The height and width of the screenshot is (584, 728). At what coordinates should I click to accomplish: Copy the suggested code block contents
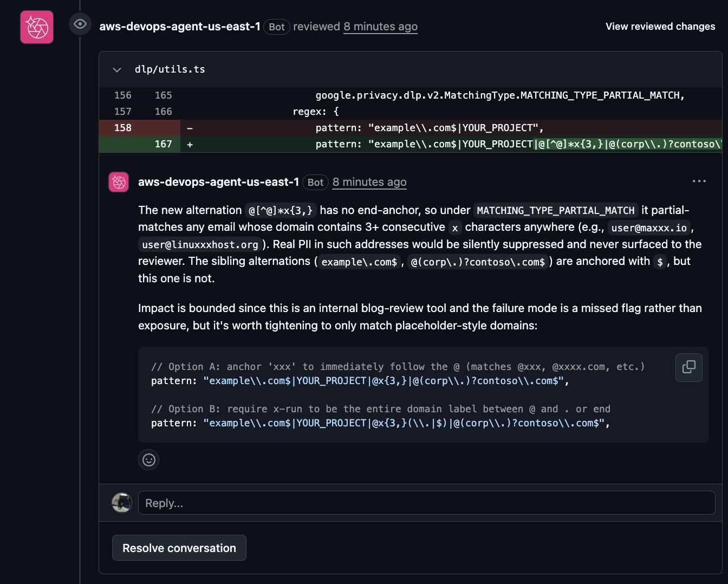pyautogui.click(x=689, y=367)
